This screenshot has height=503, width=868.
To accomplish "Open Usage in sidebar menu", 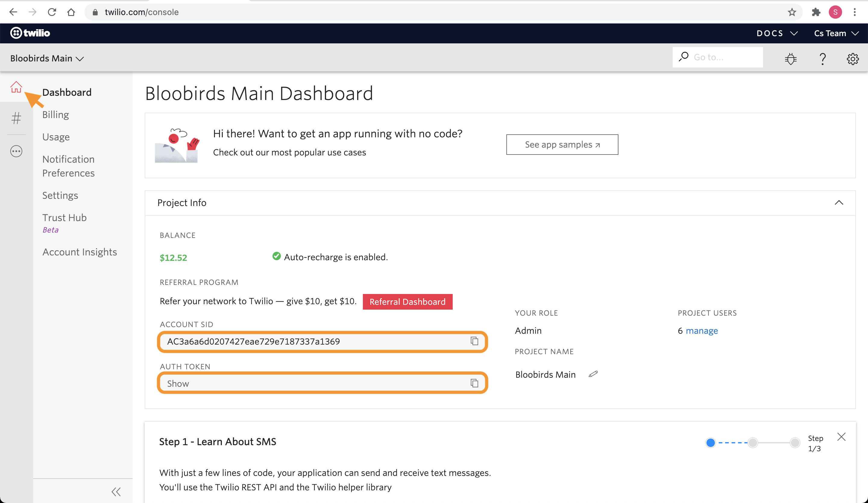I will (x=56, y=137).
